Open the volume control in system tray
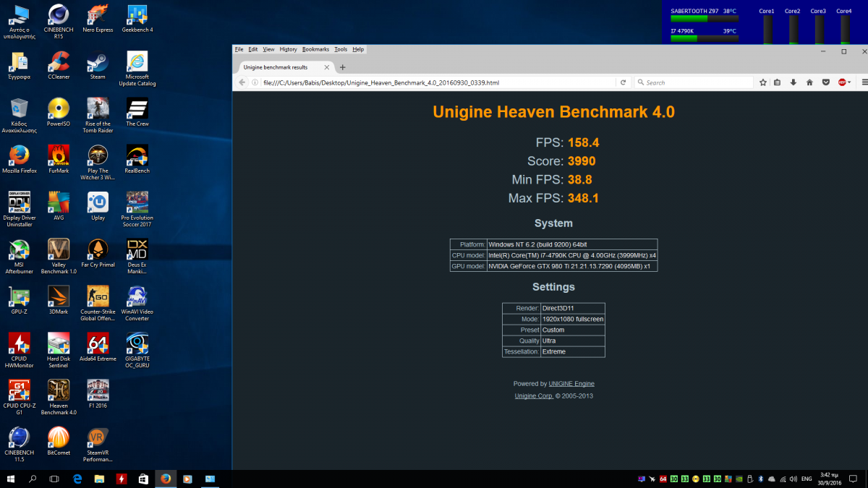The width and height of the screenshot is (868, 488). click(795, 479)
